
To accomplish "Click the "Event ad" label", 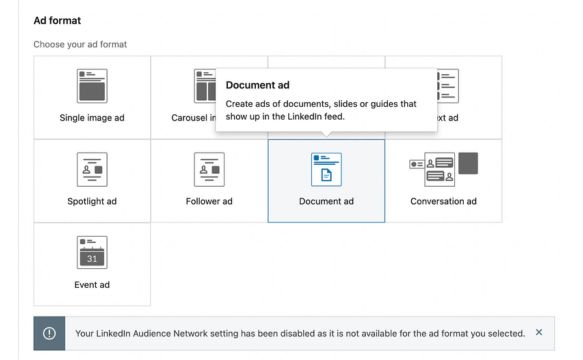I will [x=92, y=285].
